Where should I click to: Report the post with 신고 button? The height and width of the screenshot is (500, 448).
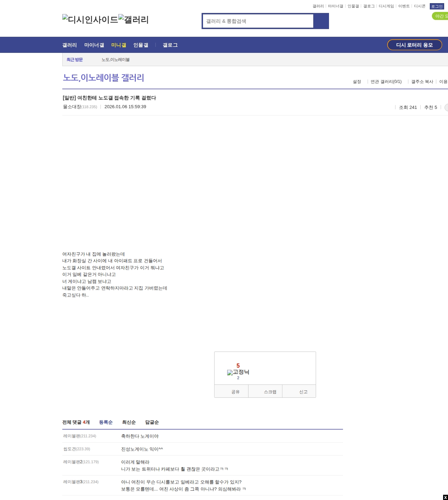tap(303, 392)
